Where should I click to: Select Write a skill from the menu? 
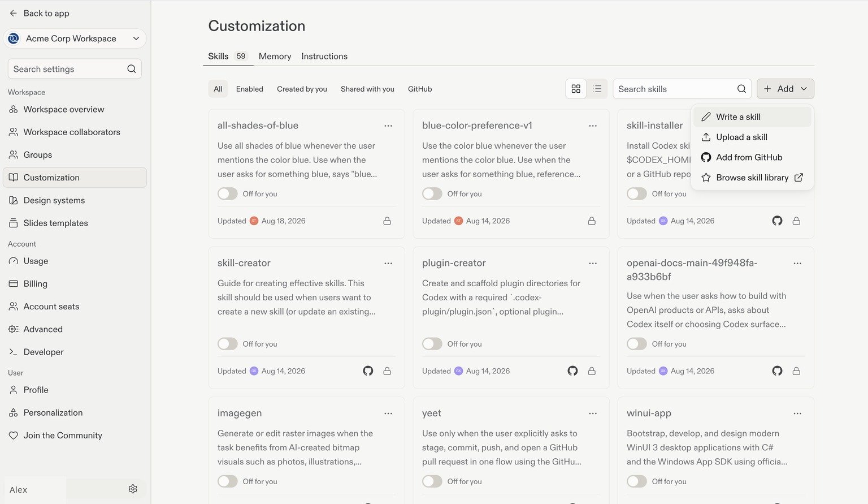pyautogui.click(x=752, y=117)
